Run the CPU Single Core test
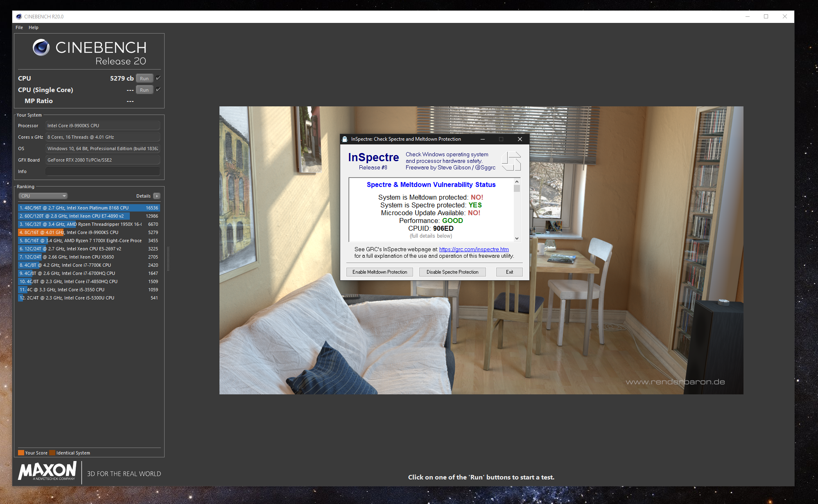Viewport: 818px width, 504px height. pos(144,90)
